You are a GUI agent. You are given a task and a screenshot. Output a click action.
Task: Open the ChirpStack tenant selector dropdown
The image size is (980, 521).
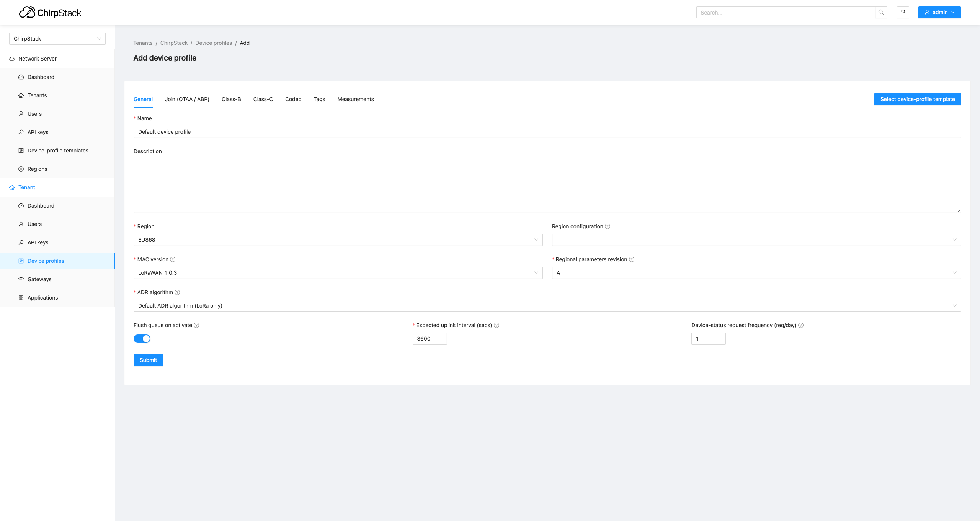57,39
